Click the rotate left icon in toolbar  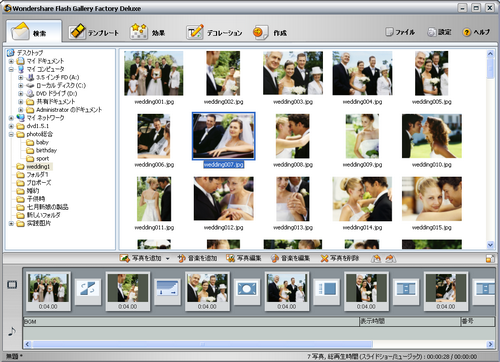376,258
